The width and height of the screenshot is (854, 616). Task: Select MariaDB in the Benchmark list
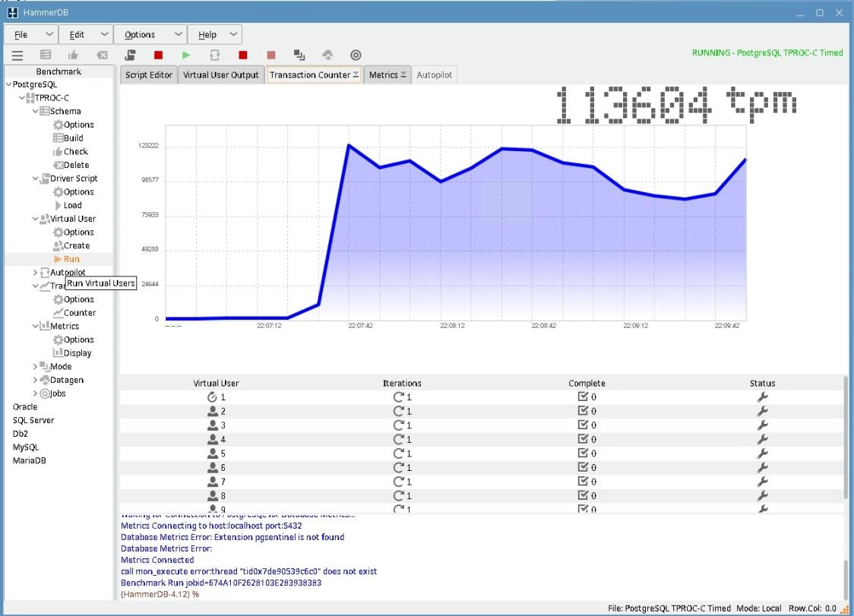[29, 460]
